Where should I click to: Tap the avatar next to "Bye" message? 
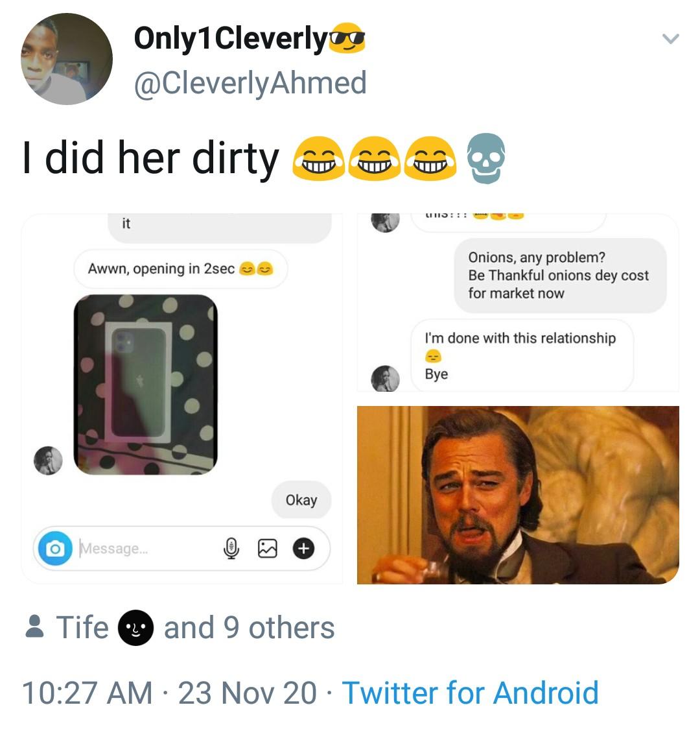coord(385,378)
